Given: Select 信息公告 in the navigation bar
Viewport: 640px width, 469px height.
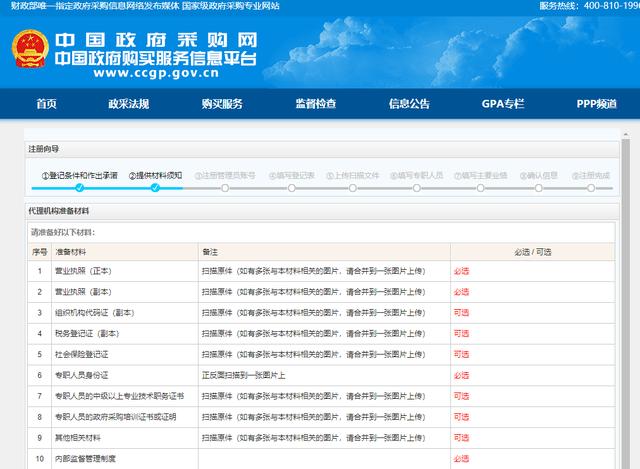Looking at the screenshot, I should [409, 104].
